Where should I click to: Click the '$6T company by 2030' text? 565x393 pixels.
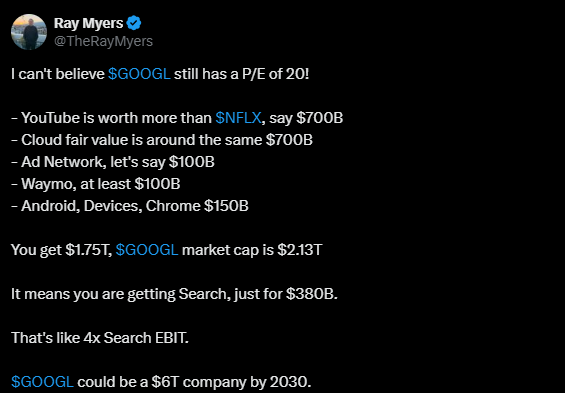click(x=194, y=382)
